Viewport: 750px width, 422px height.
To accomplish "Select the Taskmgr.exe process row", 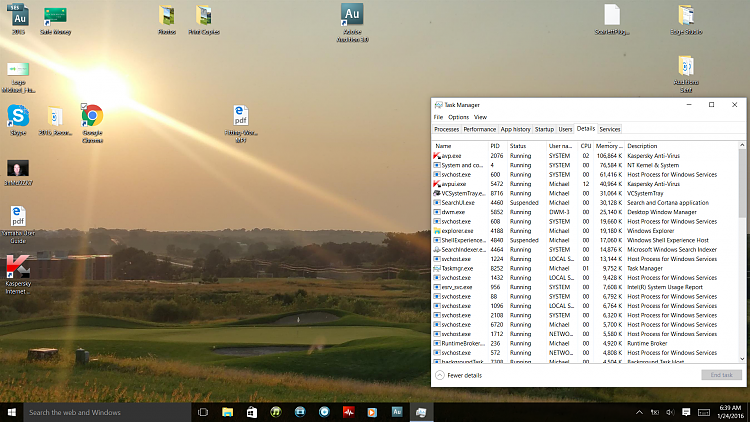I will (x=585, y=268).
